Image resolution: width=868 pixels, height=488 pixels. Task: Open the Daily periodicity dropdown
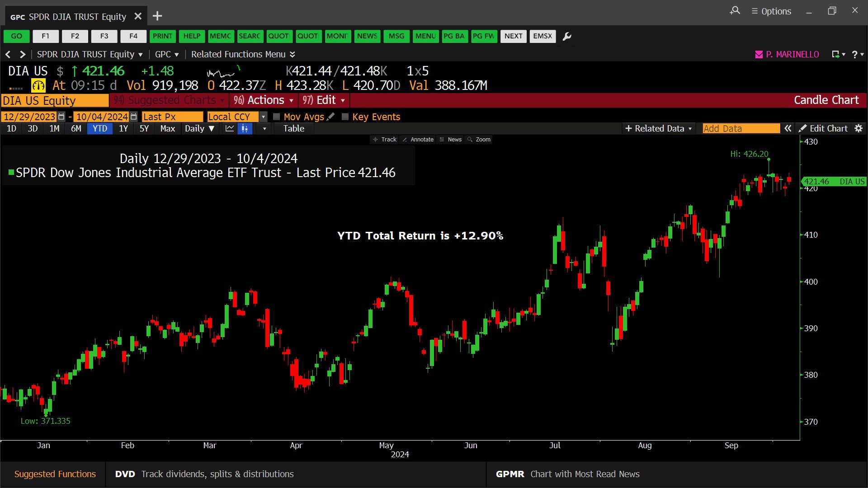[x=199, y=128]
